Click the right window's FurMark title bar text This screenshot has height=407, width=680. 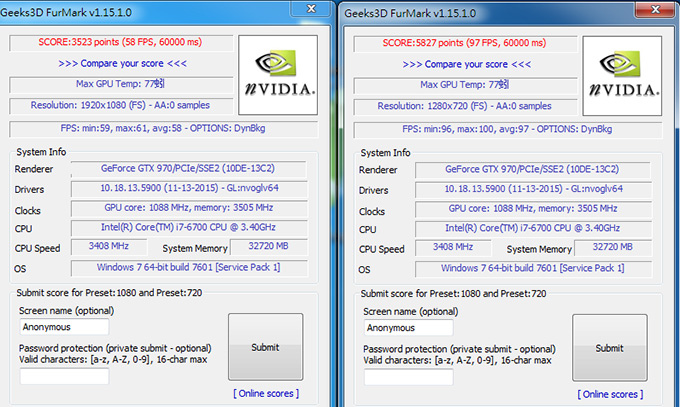click(x=410, y=13)
